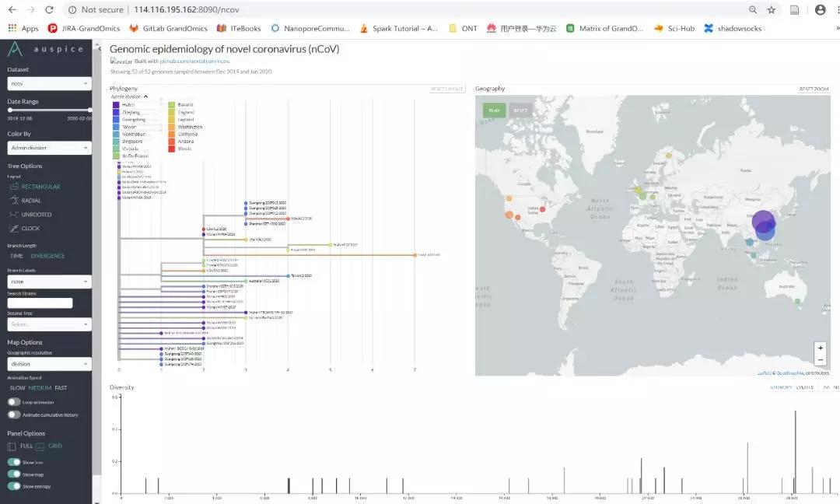Enable the Loop animation toggle
The height and width of the screenshot is (504, 840).
coord(14,401)
